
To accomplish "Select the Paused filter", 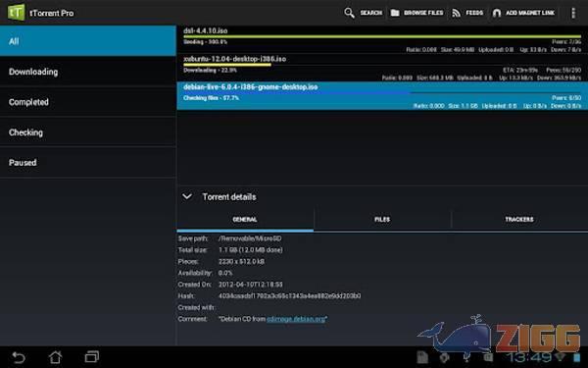I will [x=88, y=163].
